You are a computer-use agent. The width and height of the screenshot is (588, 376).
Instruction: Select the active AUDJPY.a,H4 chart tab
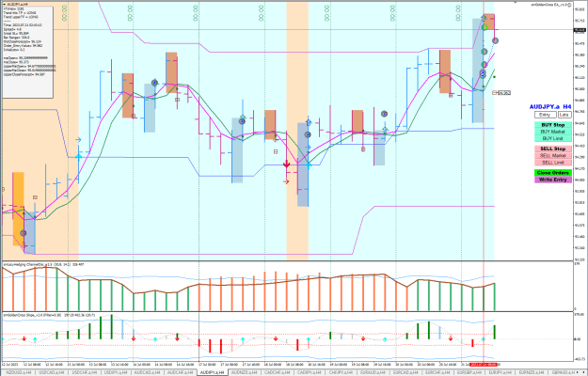[x=213, y=372]
